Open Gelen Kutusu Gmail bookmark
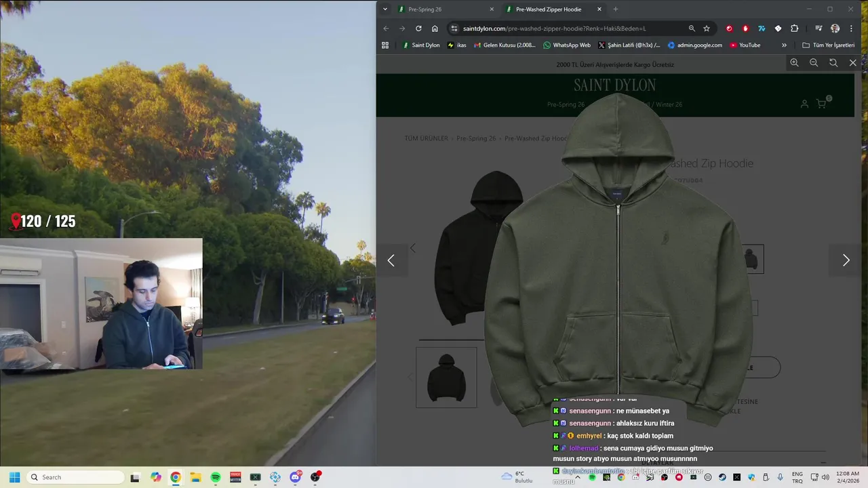The image size is (868, 488). (x=505, y=45)
